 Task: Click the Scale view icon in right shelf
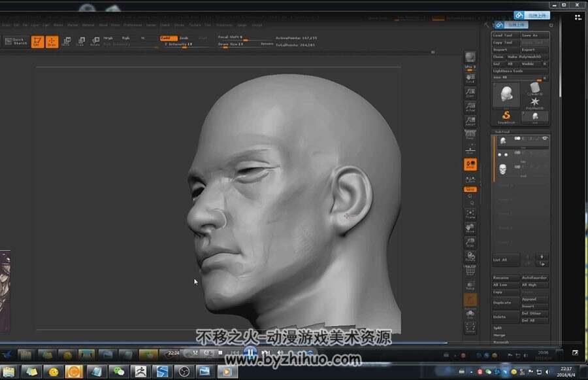click(470, 242)
